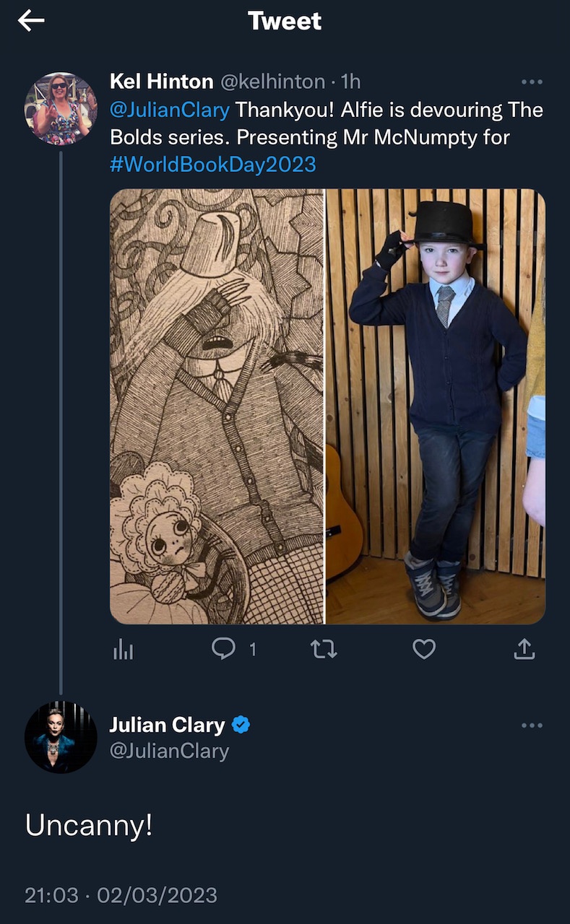Open more options on Kel Hinton's tweet
Viewport: 570px width, 924px height.
[532, 82]
